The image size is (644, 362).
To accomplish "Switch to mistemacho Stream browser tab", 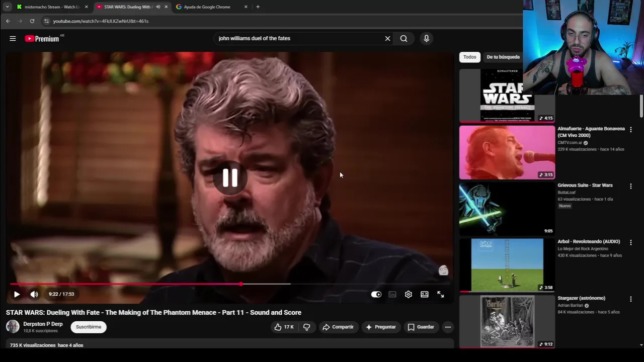I will click(52, 7).
